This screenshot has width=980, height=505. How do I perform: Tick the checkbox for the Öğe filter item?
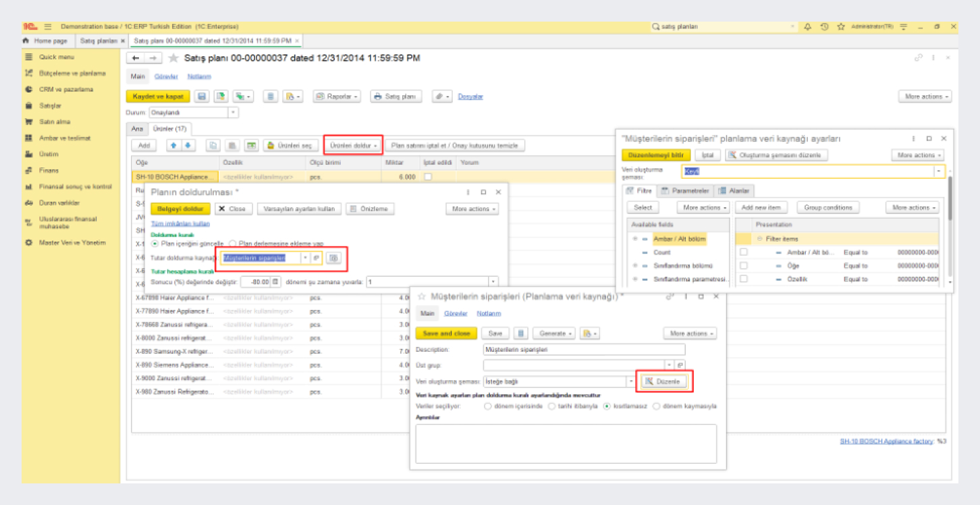[x=744, y=265]
